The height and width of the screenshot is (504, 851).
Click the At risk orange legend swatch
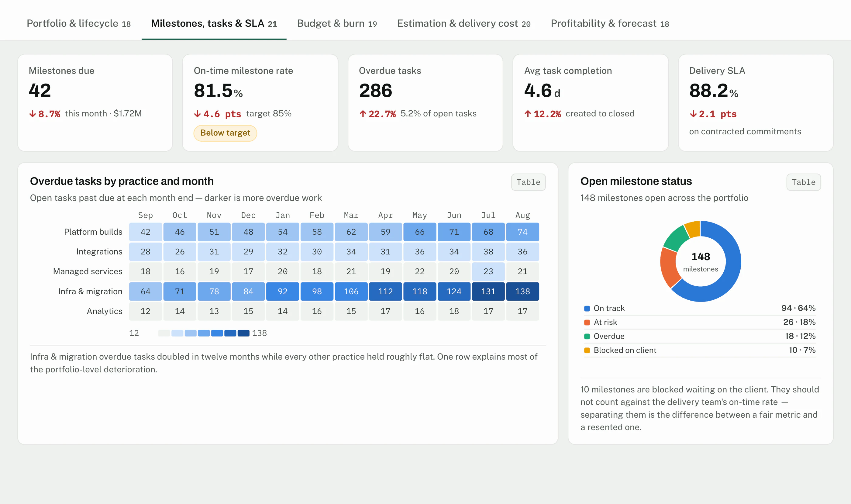point(587,322)
